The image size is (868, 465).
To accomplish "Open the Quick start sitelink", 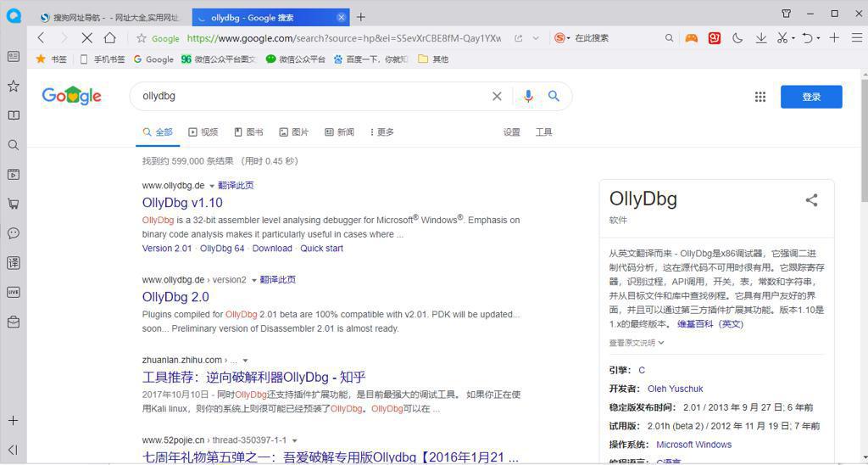I will [x=321, y=249].
